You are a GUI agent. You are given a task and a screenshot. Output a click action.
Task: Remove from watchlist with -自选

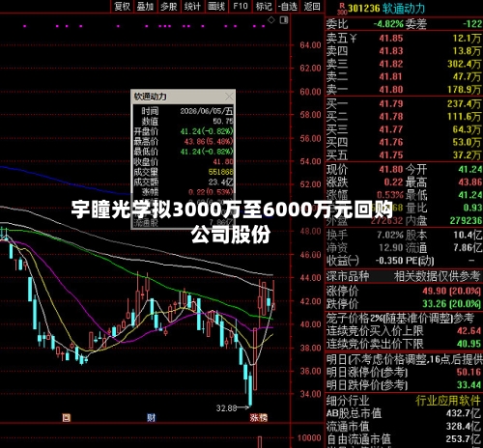click(x=288, y=6)
